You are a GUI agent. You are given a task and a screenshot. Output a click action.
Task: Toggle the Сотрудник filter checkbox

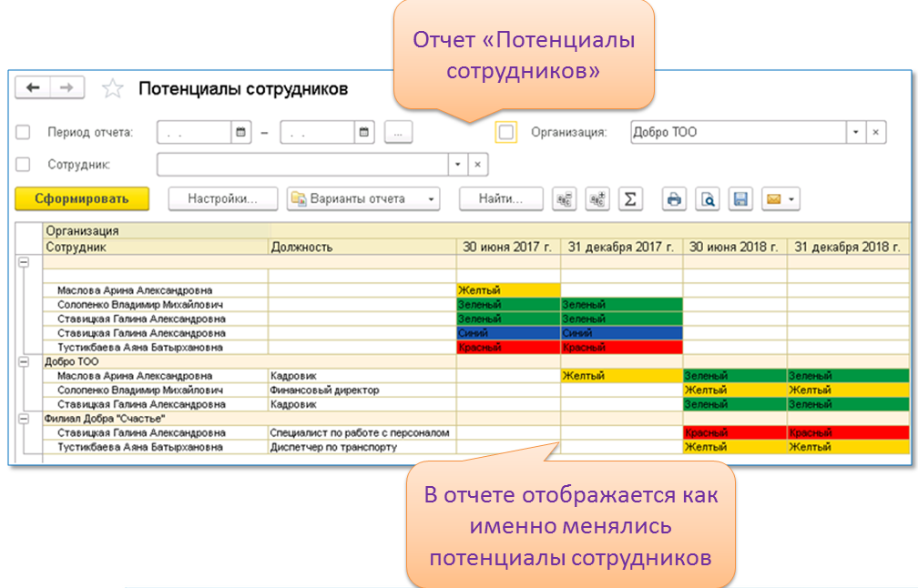click(x=23, y=165)
